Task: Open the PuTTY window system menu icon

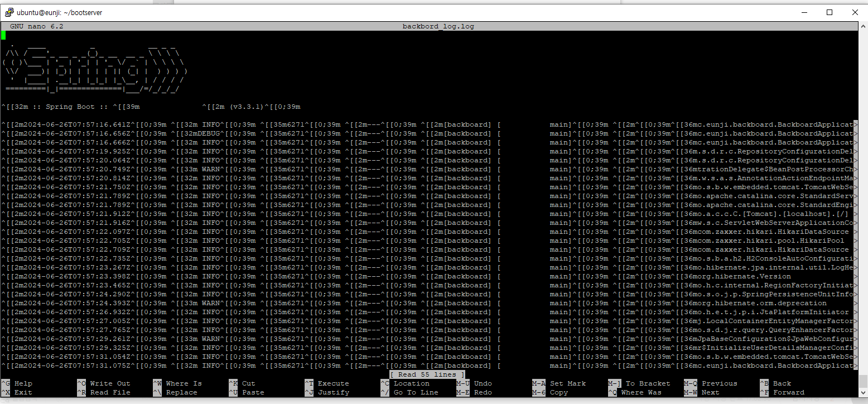Action: [x=9, y=12]
